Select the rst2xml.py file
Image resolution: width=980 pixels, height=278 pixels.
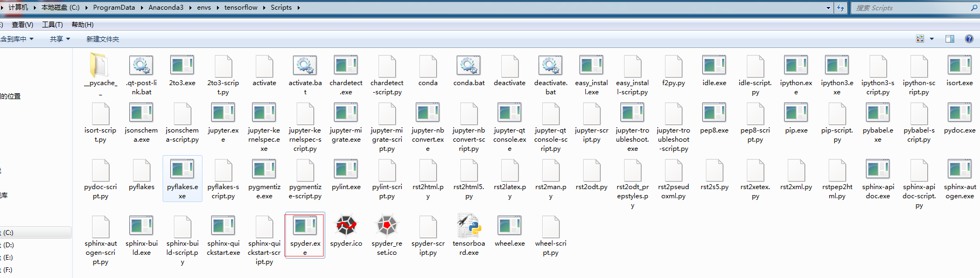[x=796, y=175]
